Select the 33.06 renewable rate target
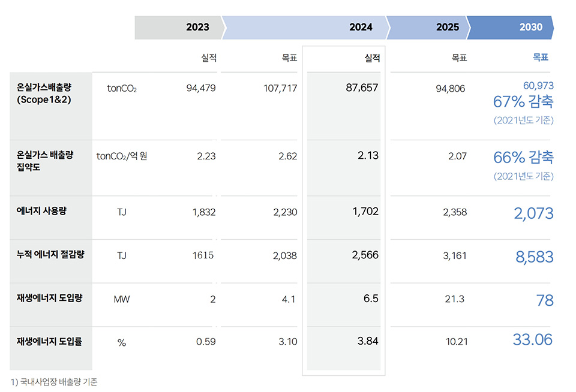The width and height of the screenshot is (576, 392). 532,340
